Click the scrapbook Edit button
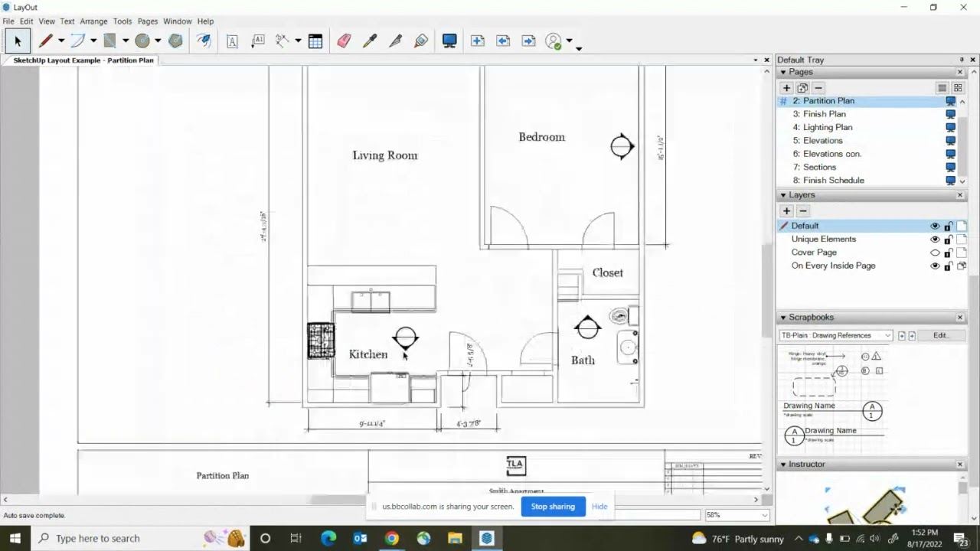The image size is (980, 551). coord(940,335)
